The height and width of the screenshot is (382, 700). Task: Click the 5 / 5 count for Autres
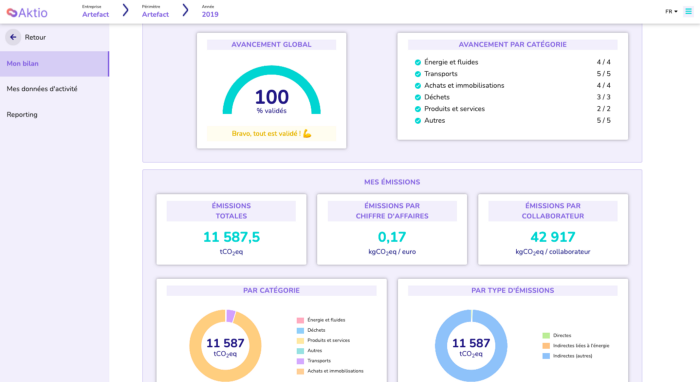coord(604,120)
